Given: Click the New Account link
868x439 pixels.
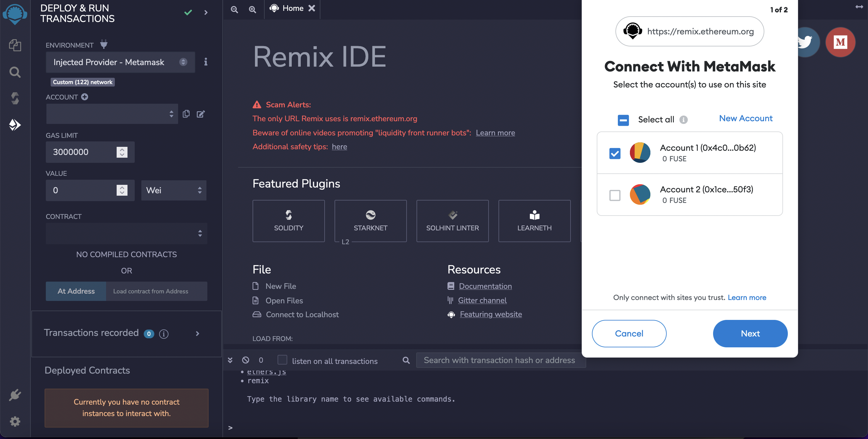Looking at the screenshot, I should click(745, 118).
